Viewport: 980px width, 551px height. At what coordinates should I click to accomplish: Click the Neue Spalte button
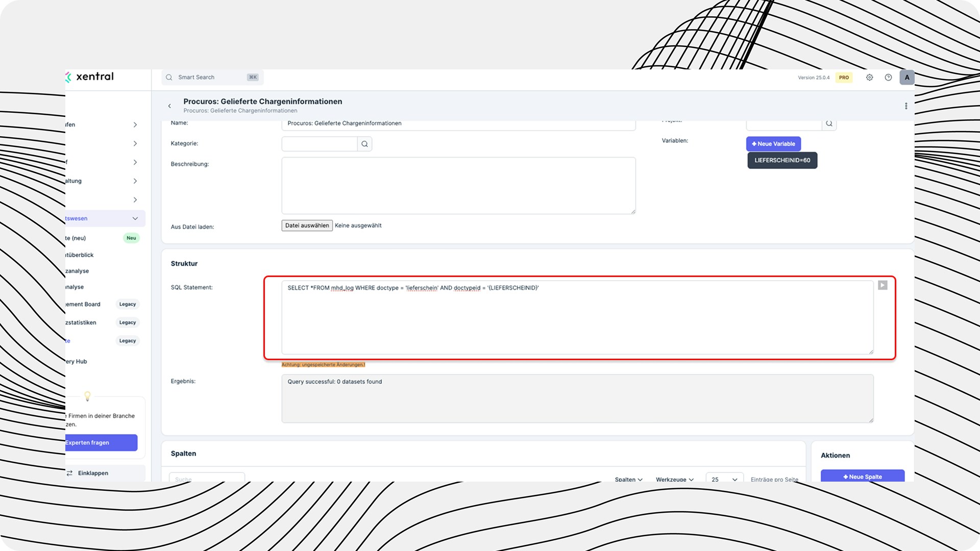[x=862, y=476]
